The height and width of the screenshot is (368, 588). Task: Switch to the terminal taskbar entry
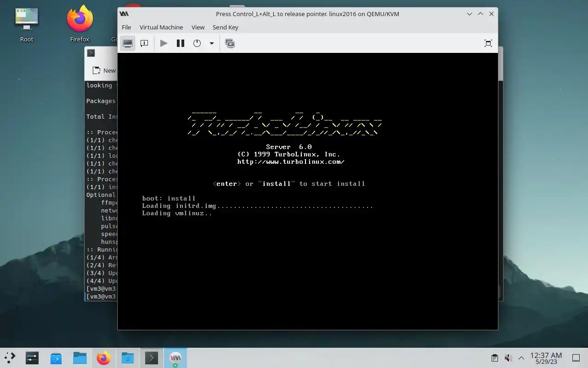(152, 358)
